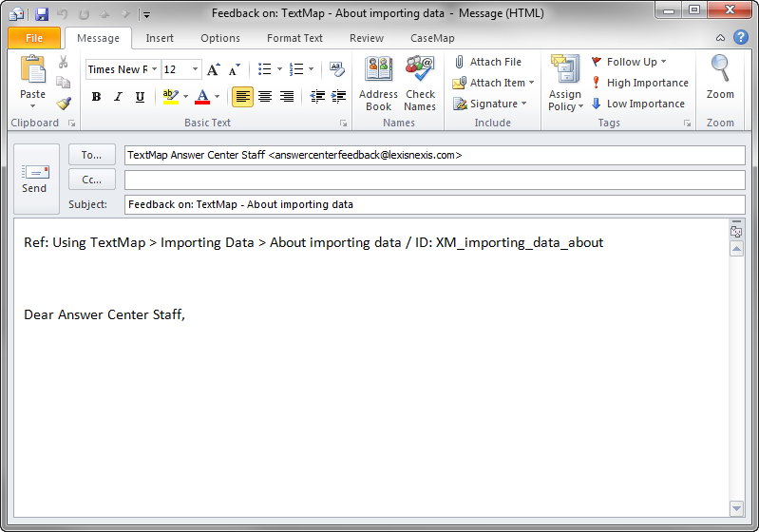Click the To... recipient button
Image resolution: width=759 pixels, height=532 pixels.
click(91, 155)
